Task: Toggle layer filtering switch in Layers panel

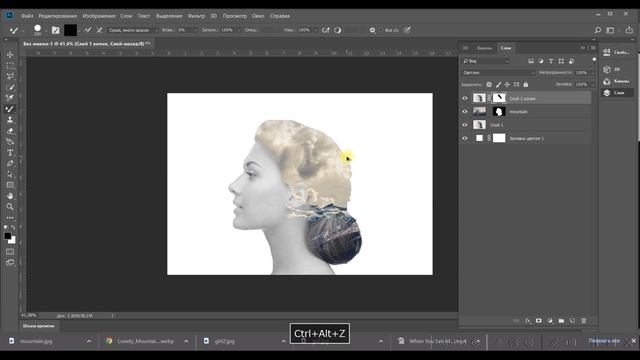Action: click(594, 60)
